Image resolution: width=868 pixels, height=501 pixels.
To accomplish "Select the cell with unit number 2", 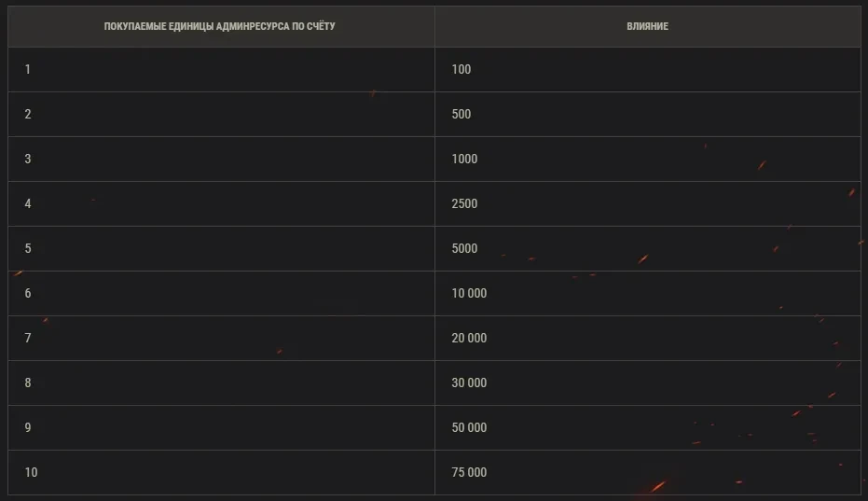I will (x=28, y=114).
